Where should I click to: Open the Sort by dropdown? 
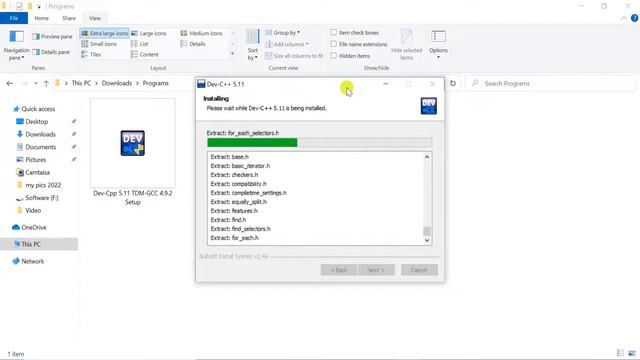(253, 45)
